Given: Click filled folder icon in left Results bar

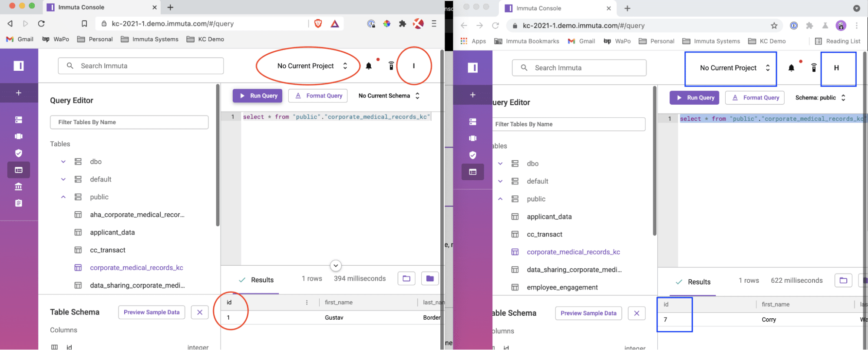Looking at the screenshot, I should (430, 278).
